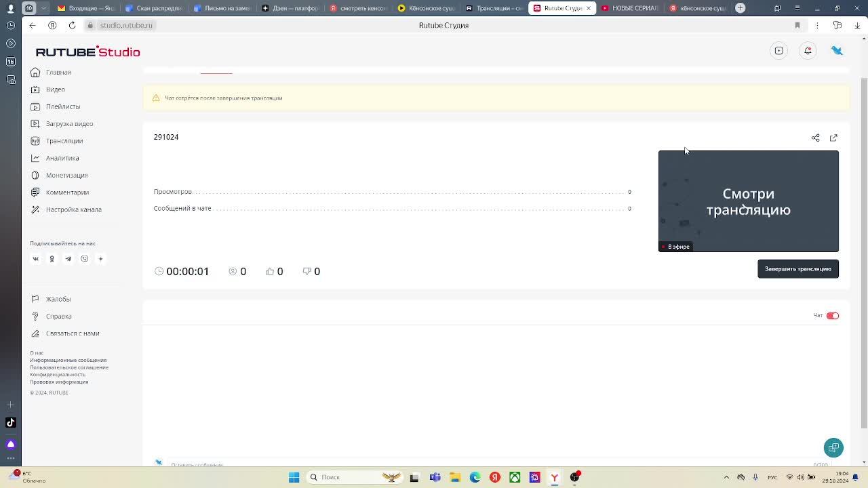Image resolution: width=868 pixels, height=488 pixels.
Task: Click the Odnoklassniki social icon
Action: (x=52, y=259)
